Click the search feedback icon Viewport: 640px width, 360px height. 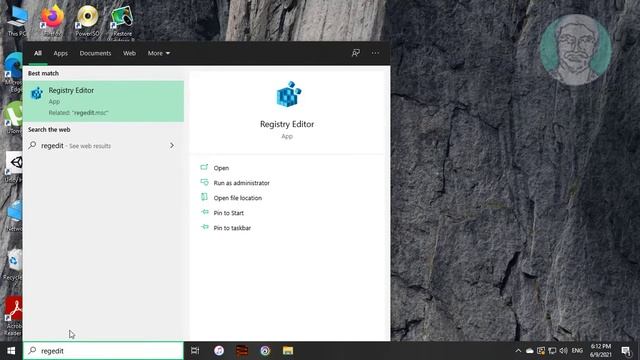(356, 53)
